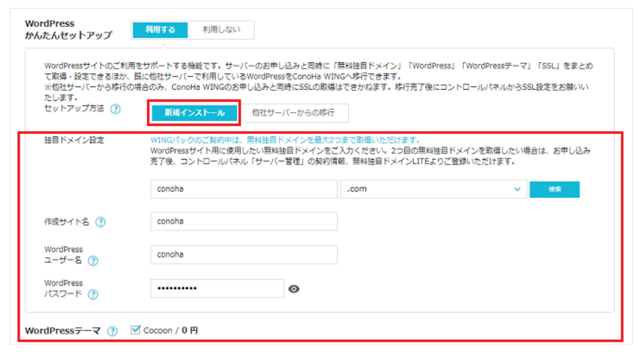Click the WordPress パスワード field
644x359 pixels.
(x=217, y=288)
